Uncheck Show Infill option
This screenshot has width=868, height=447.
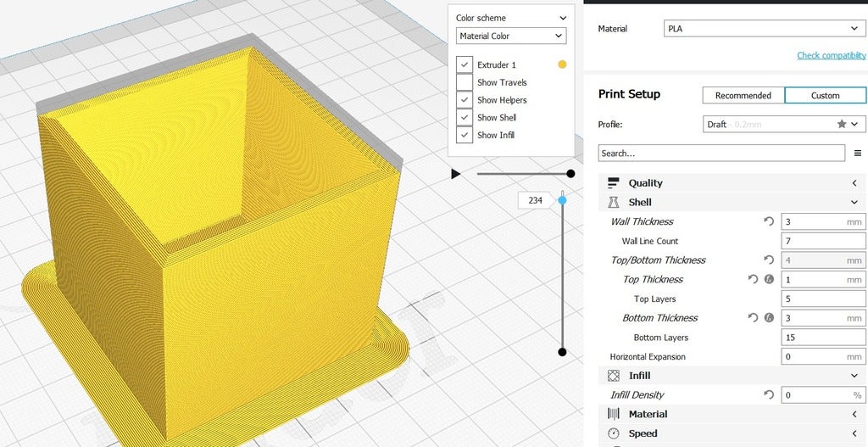(465, 135)
